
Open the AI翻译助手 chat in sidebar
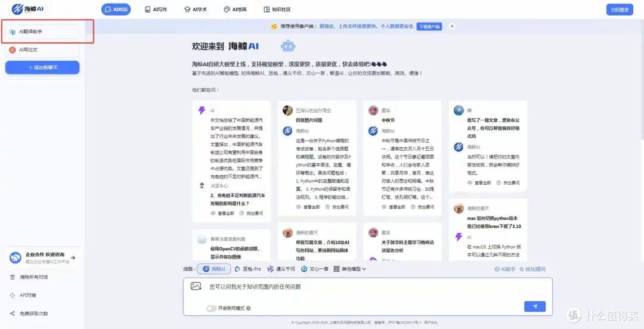coord(42,32)
